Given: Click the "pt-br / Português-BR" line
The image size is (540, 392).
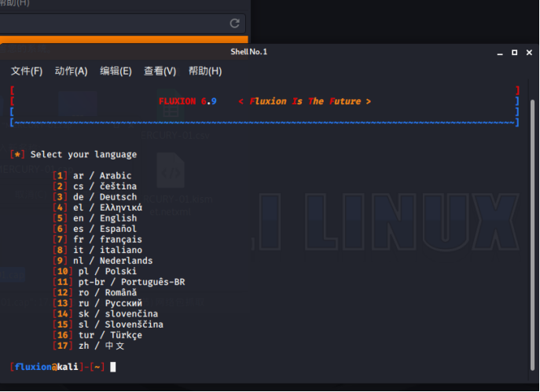Looking at the screenshot, I should (119, 282).
